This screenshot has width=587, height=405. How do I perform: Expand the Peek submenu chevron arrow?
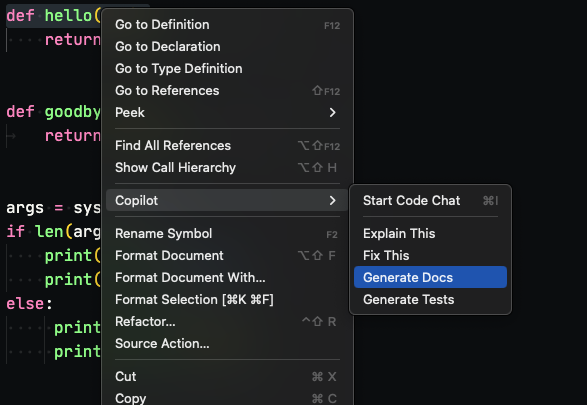click(332, 113)
